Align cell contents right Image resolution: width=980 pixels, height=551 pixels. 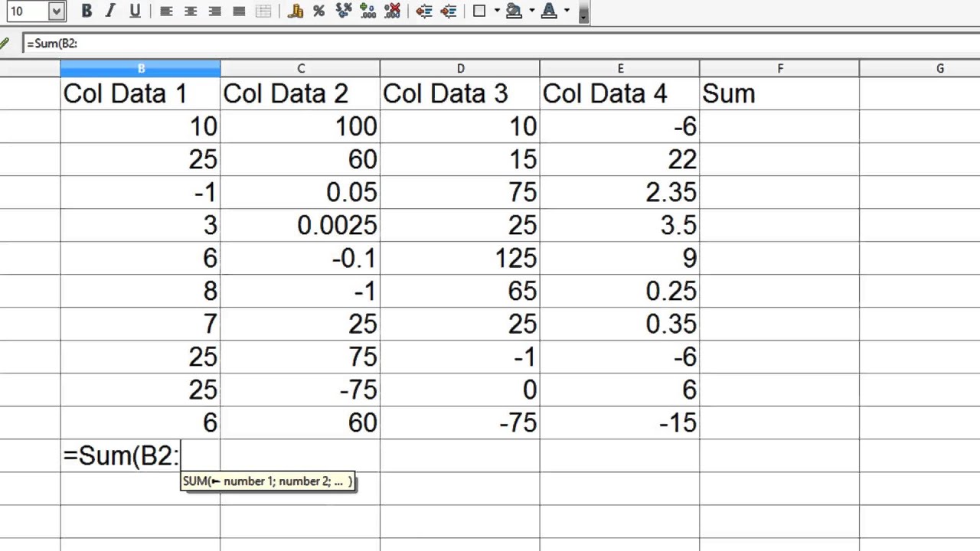[215, 11]
